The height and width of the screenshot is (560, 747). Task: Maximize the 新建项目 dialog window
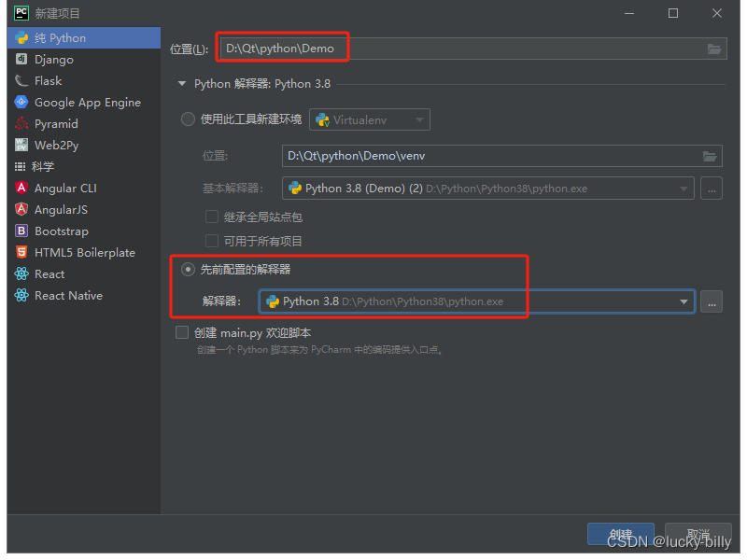[673, 13]
